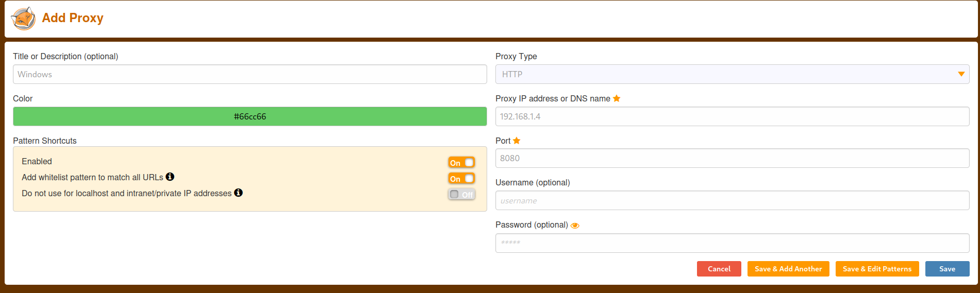Open the Proxy Type dropdown
Screen dimensions: 980x293
732,74
